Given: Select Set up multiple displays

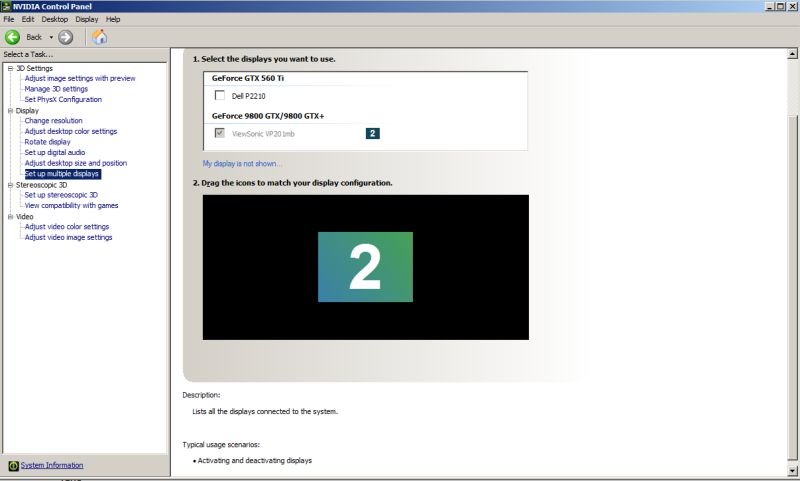Looking at the screenshot, I should (x=62, y=174).
